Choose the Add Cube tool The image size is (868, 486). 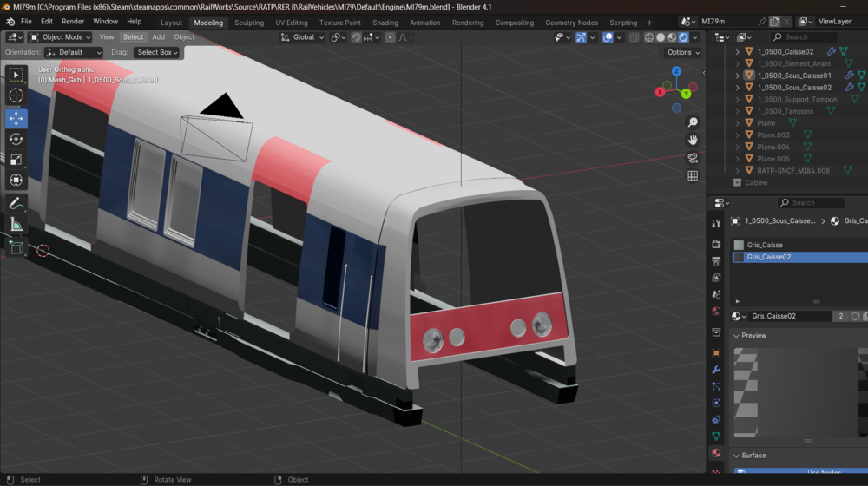click(x=16, y=247)
